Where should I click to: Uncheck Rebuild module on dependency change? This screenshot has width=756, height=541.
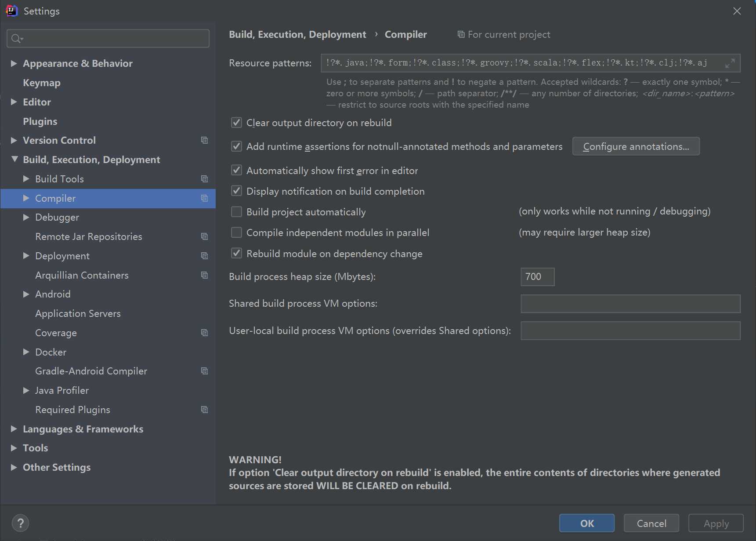(x=236, y=253)
